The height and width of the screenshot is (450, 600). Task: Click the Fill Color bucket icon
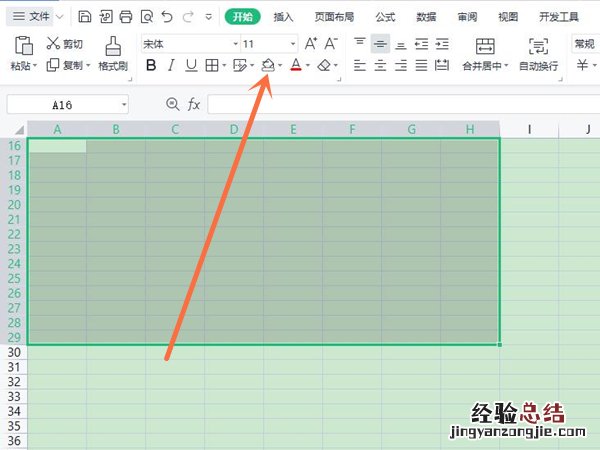coord(268,65)
